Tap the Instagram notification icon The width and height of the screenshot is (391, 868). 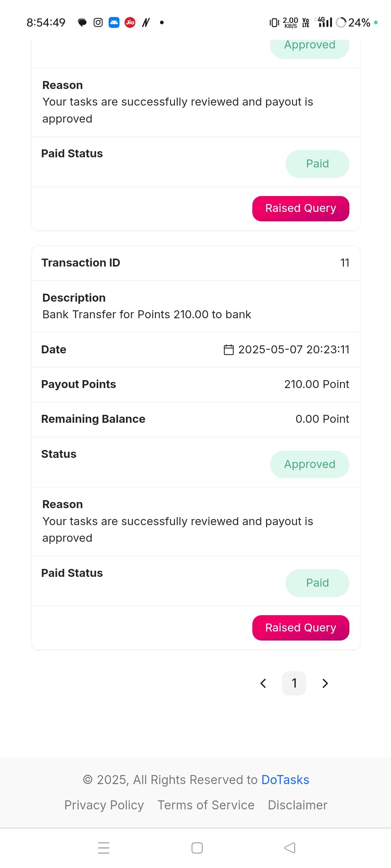98,22
